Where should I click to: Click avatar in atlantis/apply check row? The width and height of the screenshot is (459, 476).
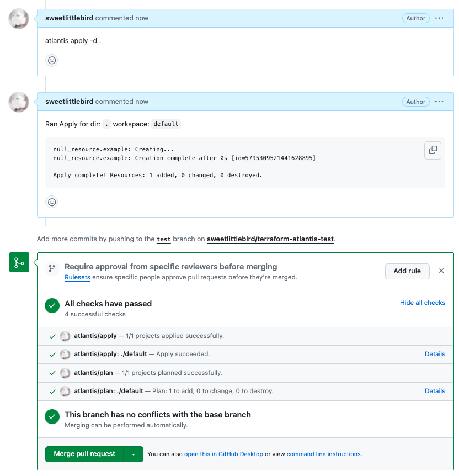pyautogui.click(x=65, y=336)
